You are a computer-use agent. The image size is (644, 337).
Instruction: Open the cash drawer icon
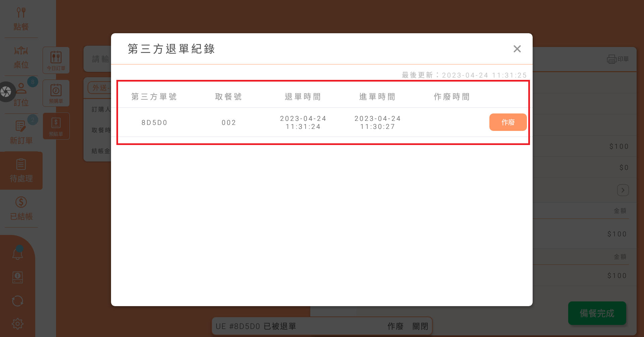click(x=18, y=277)
